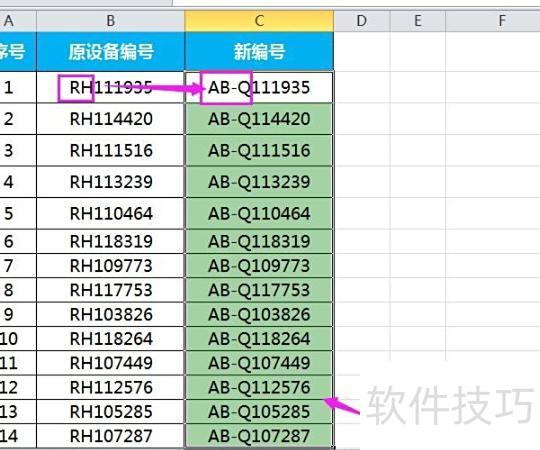Select cell RH114420
This screenshot has height=450, width=540.
click(111, 119)
